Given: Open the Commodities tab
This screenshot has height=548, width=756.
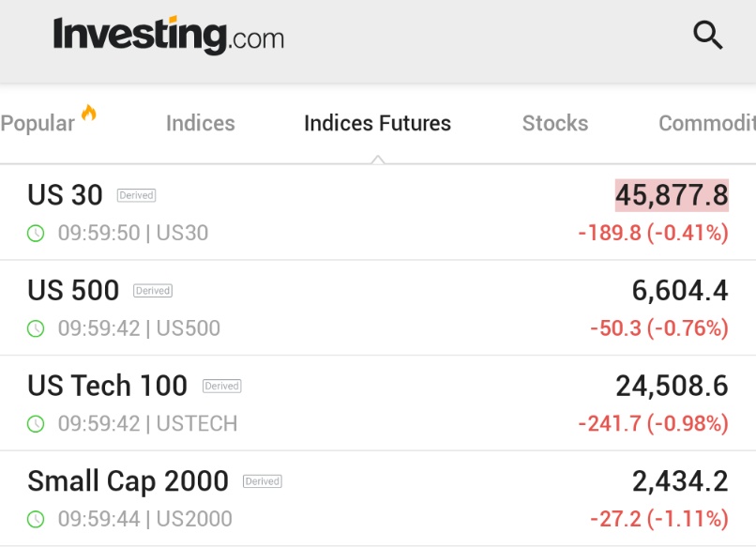Looking at the screenshot, I should pyautogui.click(x=706, y=123).
